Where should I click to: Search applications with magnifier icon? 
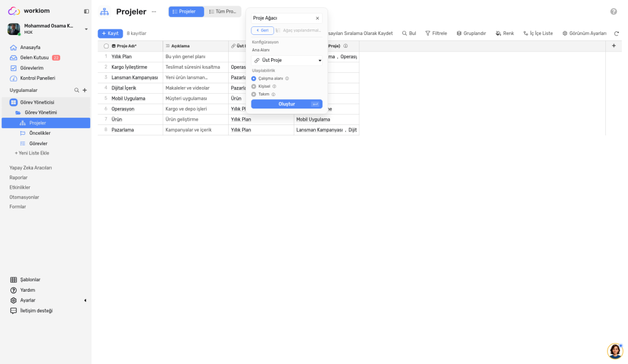click(x=77, y=91)
